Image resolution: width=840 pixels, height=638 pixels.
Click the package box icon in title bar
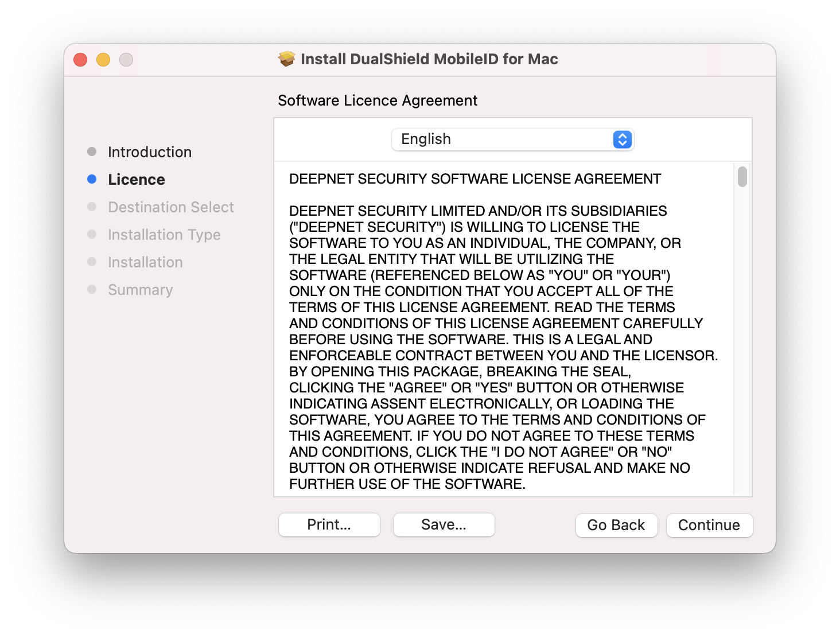pyautogui.click(x=286, y=59)
